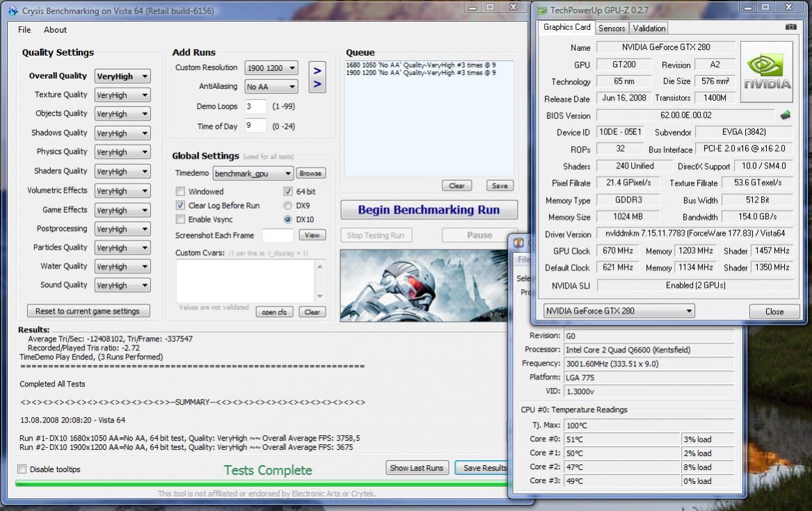The height and width of the screenshot is (511, 812).
Task: Click the Browse button for Timedemo
Action: click(311, 173)
